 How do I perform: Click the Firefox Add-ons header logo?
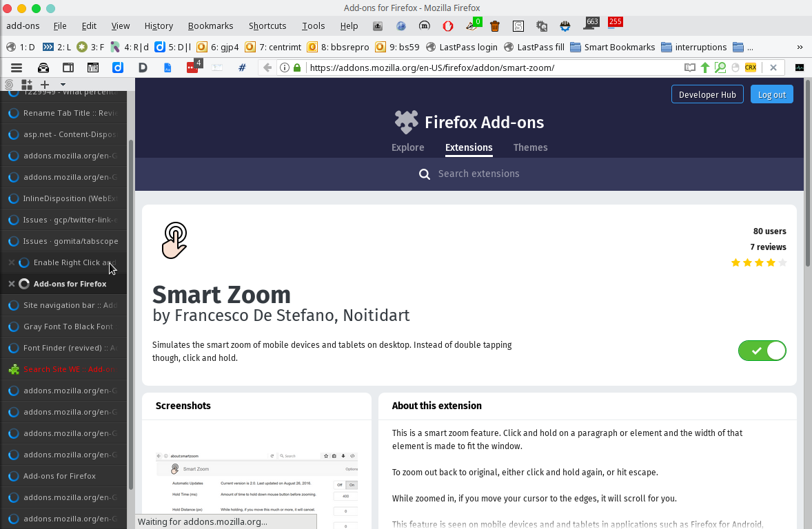469,122
